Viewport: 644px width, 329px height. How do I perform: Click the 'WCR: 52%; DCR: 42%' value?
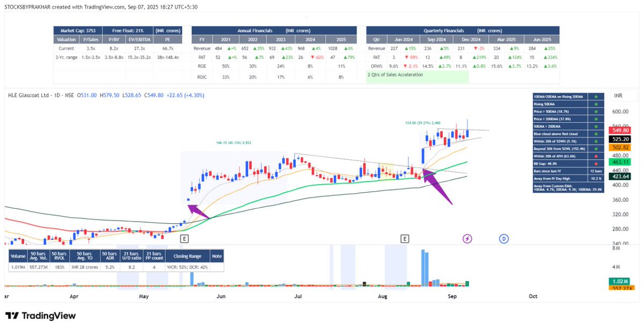[x=188, y=267]
